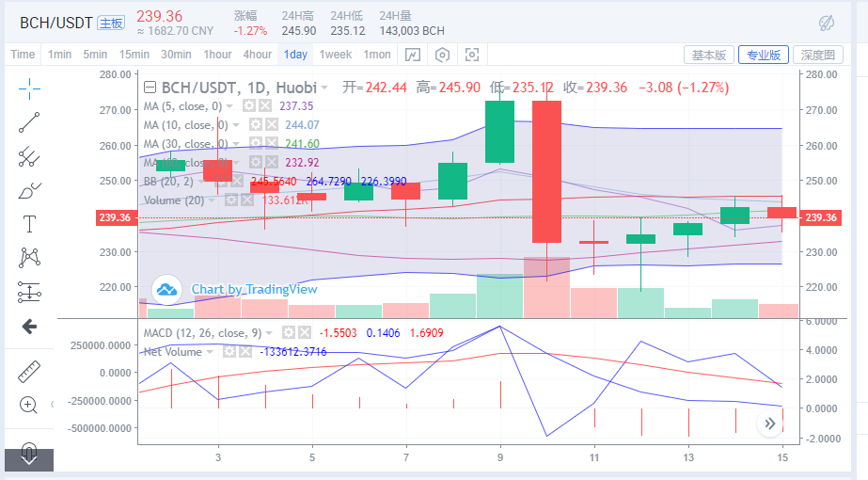Expand MA (30, close, 0) dropdown arrow
Screen dimensions: 868x480
[236, 144]
